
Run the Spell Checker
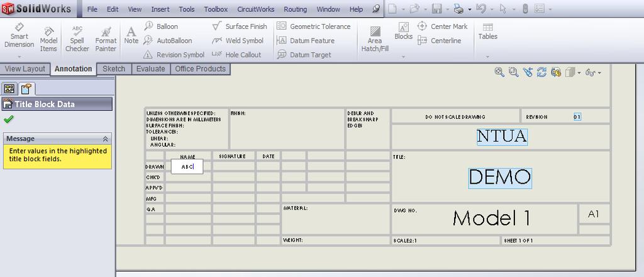click(x=77, y=40)
